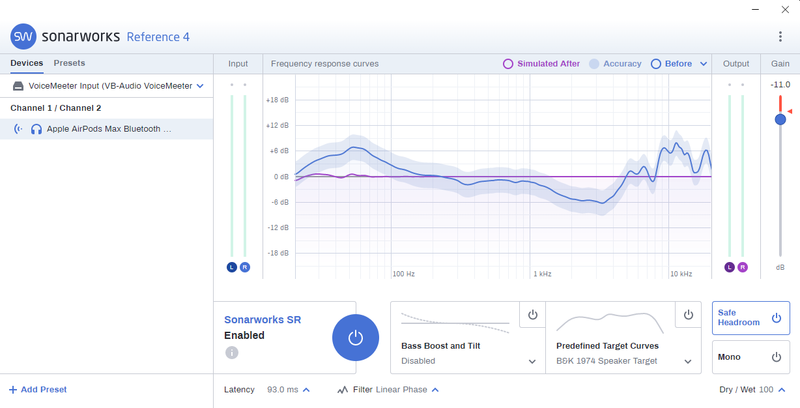
Task: Toggle the Simulated After curve
Action: pyautogui.click(x=541, y=64)
